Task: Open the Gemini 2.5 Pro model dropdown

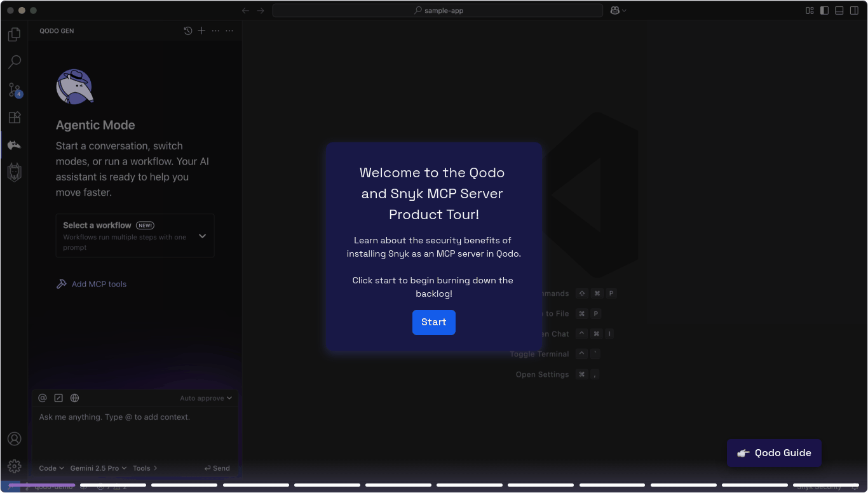Action: coord(98,468)
